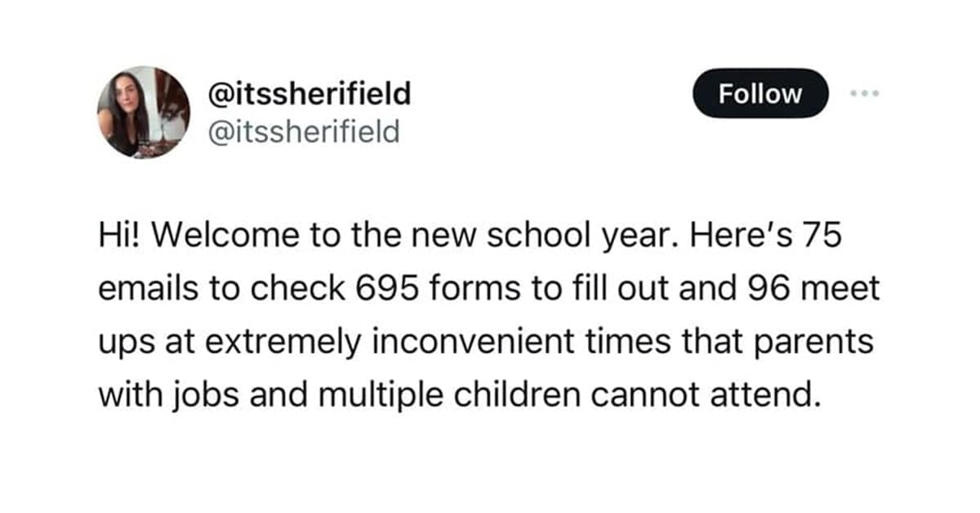
Task: Click the gray @itssherifield handle
Action: point(305,131)
